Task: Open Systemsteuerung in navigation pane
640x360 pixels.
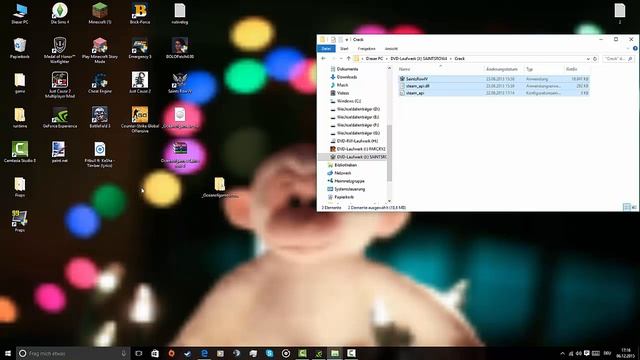Action: click(x=349, y=189)
